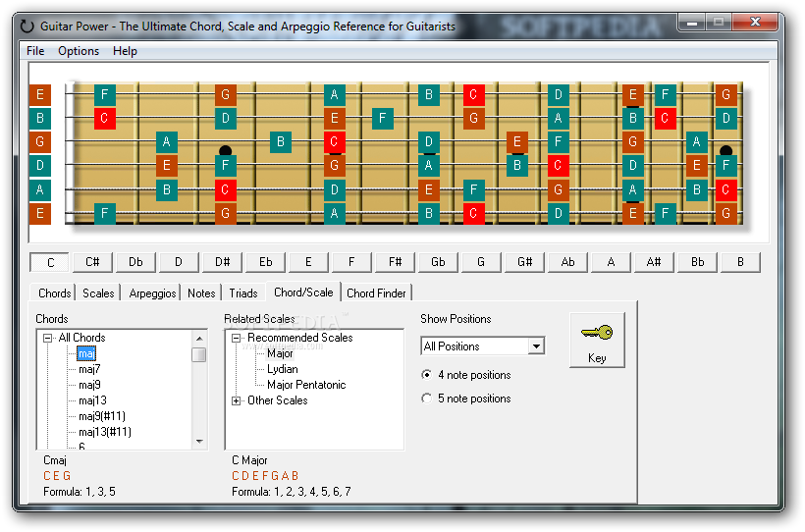Click F note on high E string first fret

(x=105, y=94)
